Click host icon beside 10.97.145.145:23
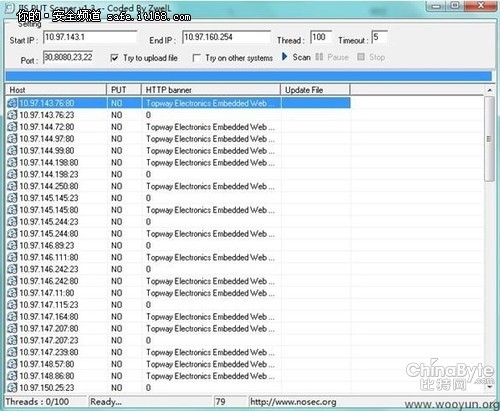The width and height of the screenshot is (500, 411). click(x=12, y=198)
